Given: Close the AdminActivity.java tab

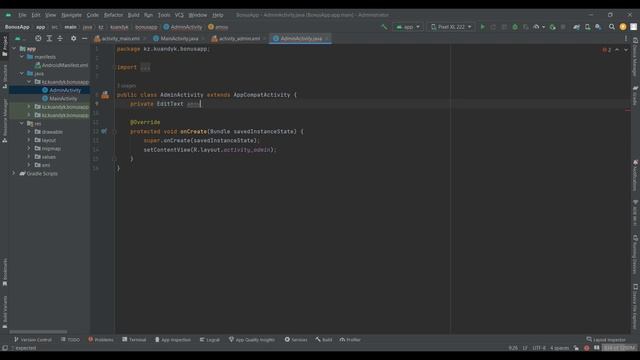Looking at the screenshot, I should click(327, 39).
